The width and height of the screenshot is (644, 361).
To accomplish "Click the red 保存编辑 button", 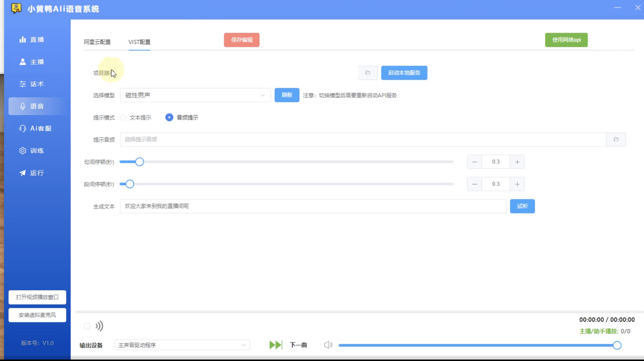I will coord(242,40).
